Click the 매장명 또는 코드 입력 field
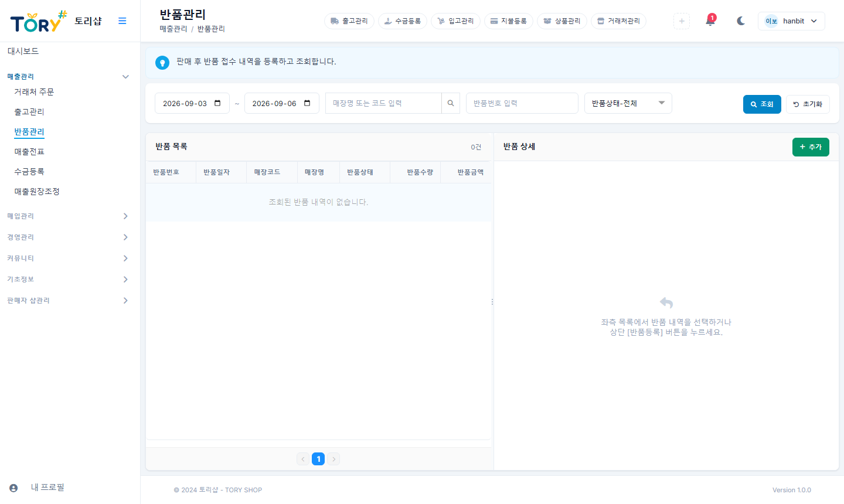 (383, 103)
